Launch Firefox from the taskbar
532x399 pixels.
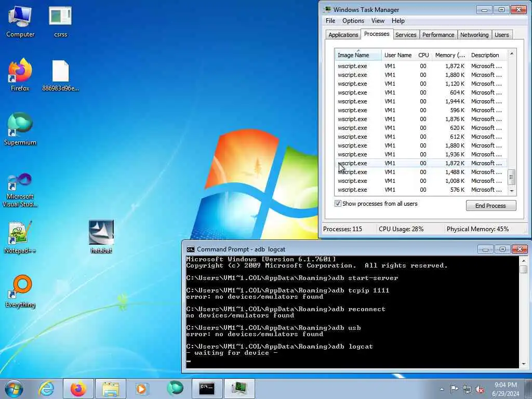click(78, 389)
